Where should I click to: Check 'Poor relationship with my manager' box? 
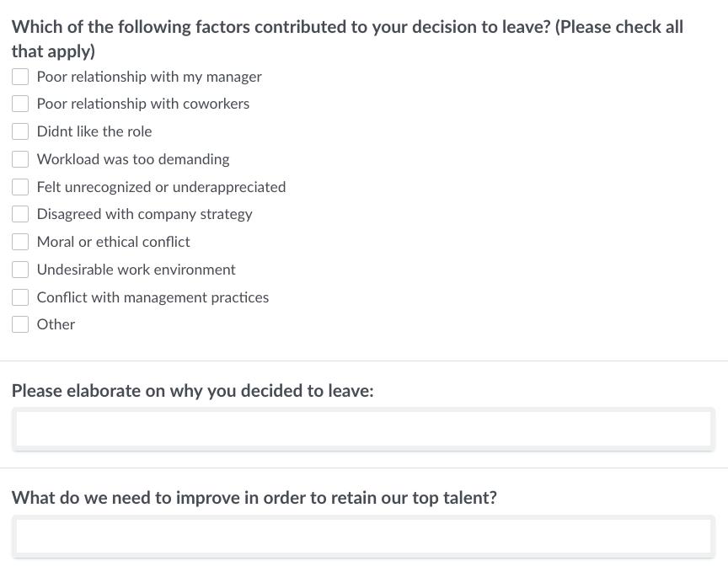tap(20, 77)
